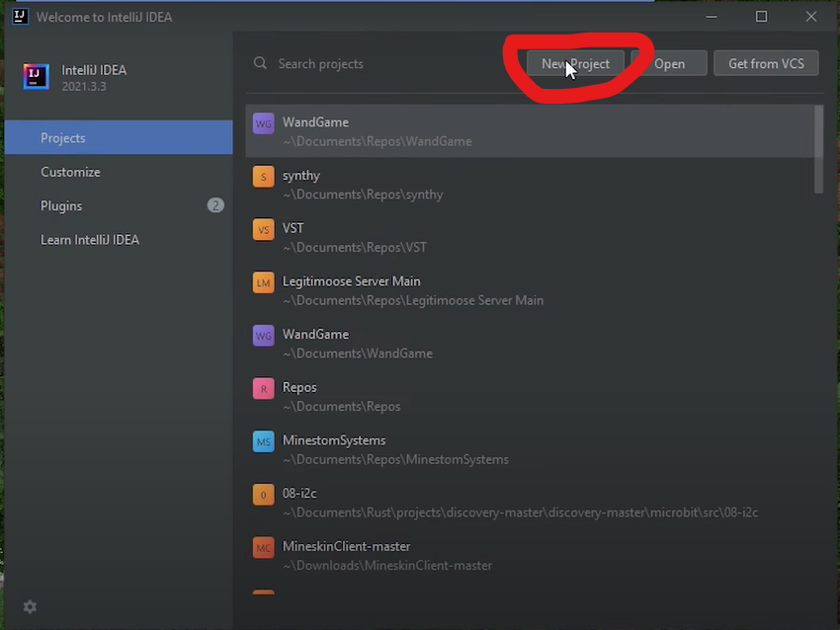The height and width of the screenshot is (630, 840).
Task: Click the blue MS icon for MinestomSystems
Action: click(264, 441)
